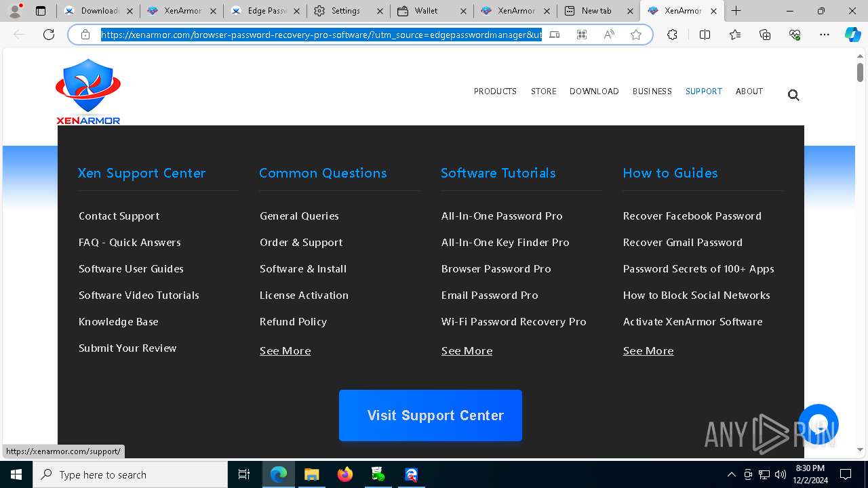This screenshot has height=488, width=868.
Task: Open License Activation link
Action: coord(304,296)
